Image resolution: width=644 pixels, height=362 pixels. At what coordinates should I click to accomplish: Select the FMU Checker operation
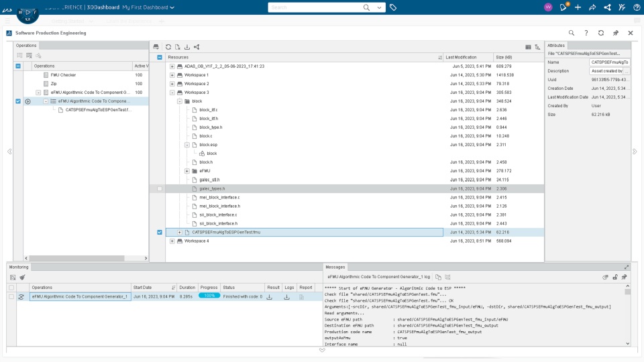click(63, 75)
